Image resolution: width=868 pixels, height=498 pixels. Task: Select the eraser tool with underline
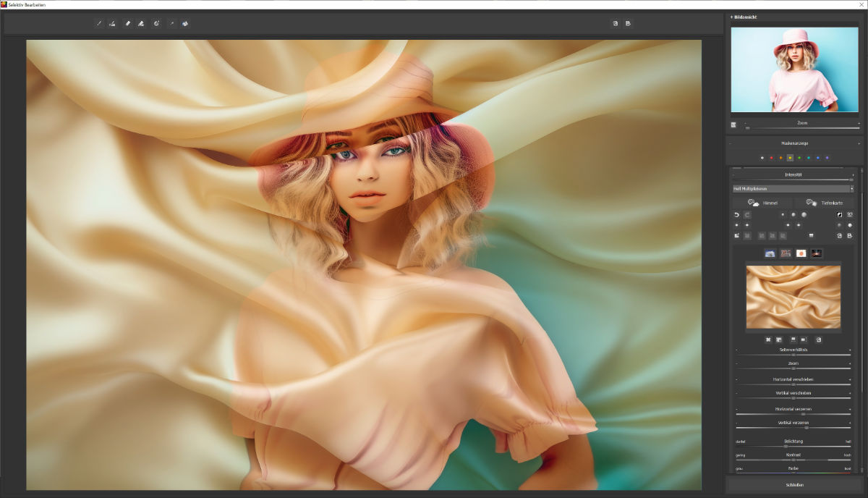140,23
